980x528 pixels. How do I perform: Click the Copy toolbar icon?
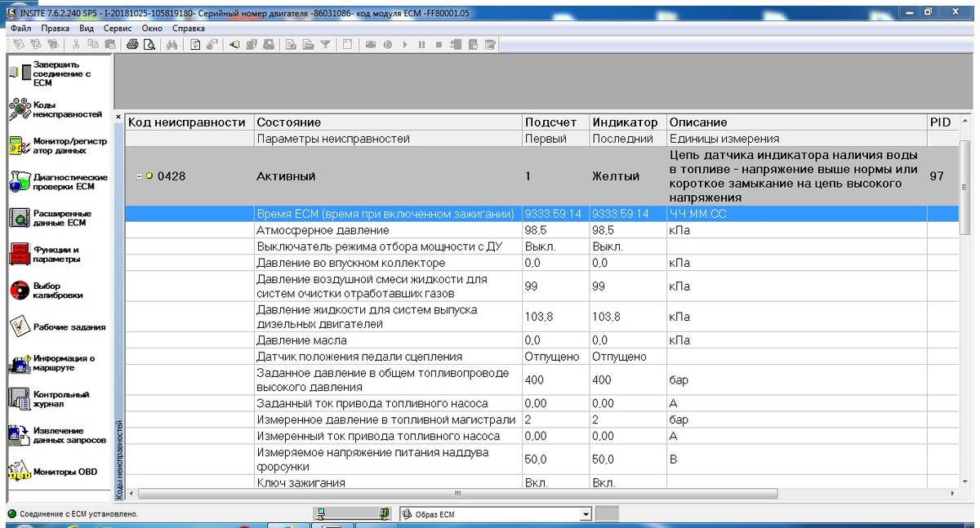pyautogui.click(x=93, y=45)
